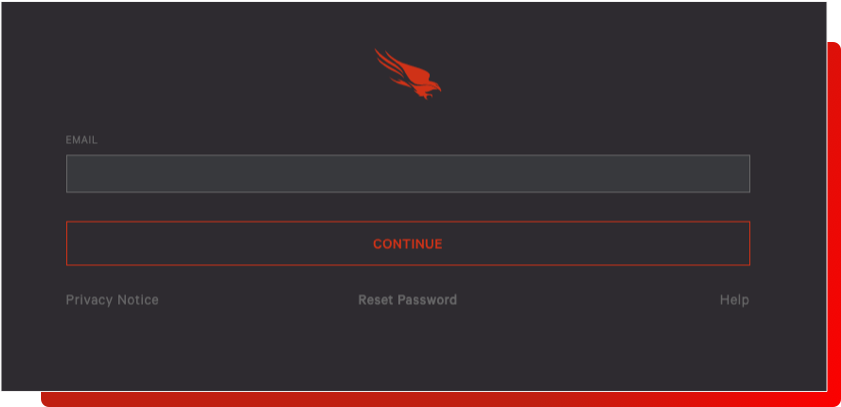Open the Privacy Notice link
This screenshot has width=841, height=407.
tap(112, 300)
